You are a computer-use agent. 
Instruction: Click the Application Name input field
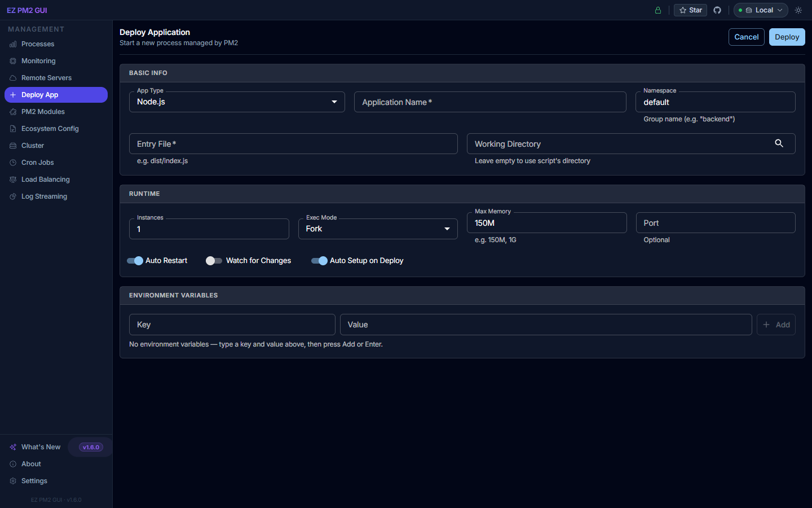489,102
